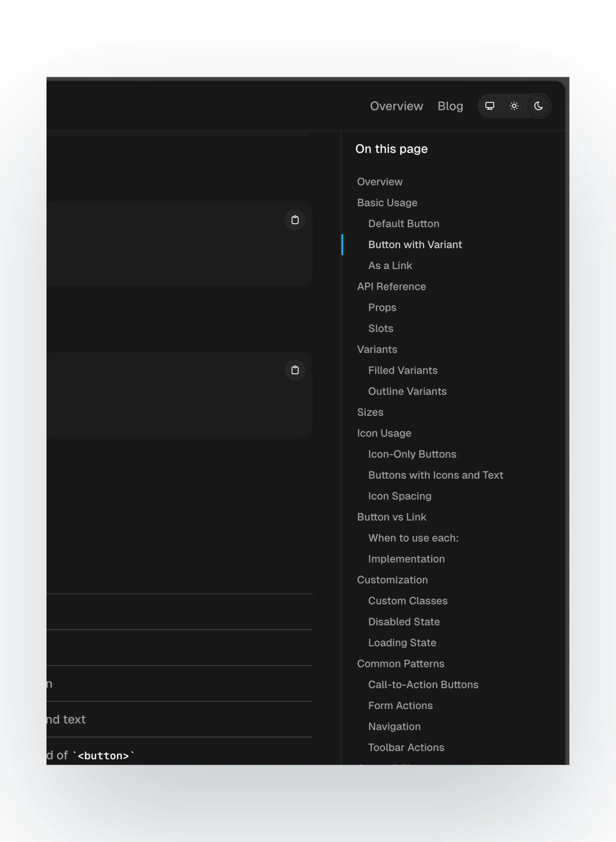Navigate to API Reference heading
Image resolution: width=616 pixels, height=842 pixels.
click(391, 286)
